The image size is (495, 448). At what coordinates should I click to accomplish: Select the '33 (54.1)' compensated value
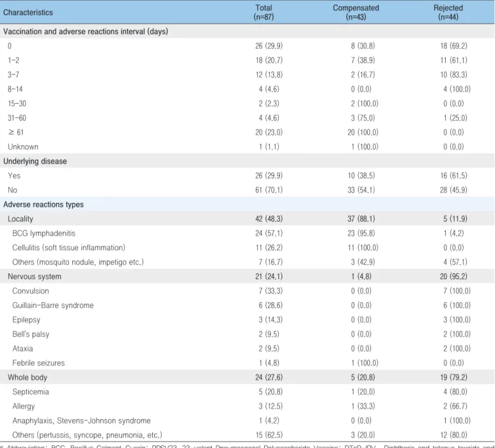coord(361,190)
